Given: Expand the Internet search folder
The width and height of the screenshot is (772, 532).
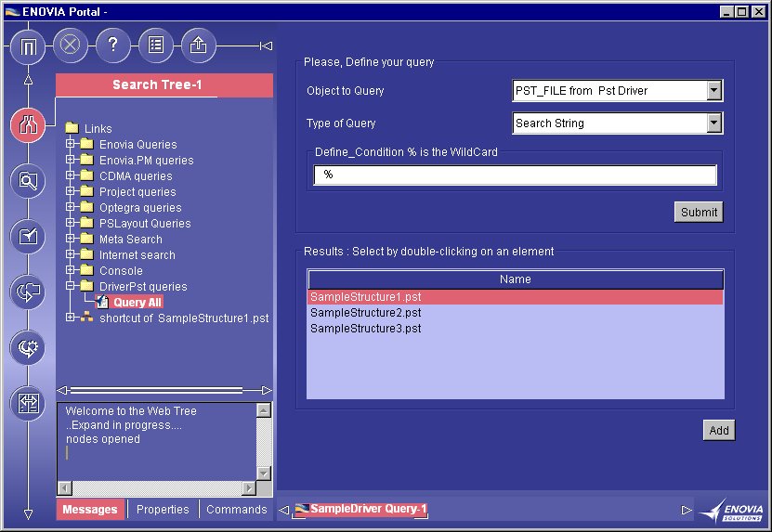Looking at the screenshot, I should point(70,254).
